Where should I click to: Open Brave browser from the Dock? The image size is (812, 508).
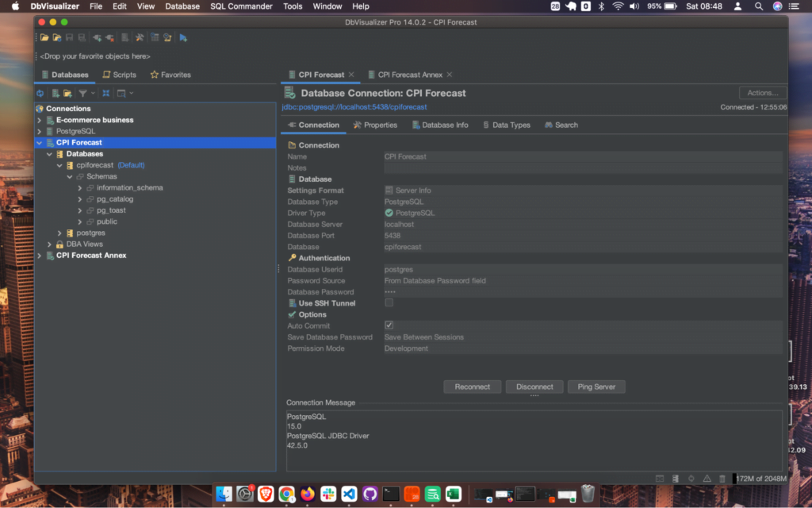[266, 494]
